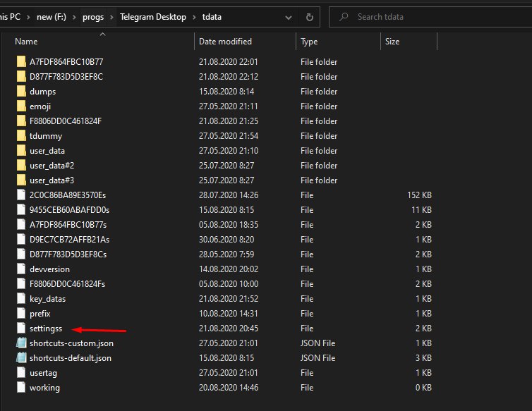
Task: Select the settingss file name
Action: click(46, 329)
